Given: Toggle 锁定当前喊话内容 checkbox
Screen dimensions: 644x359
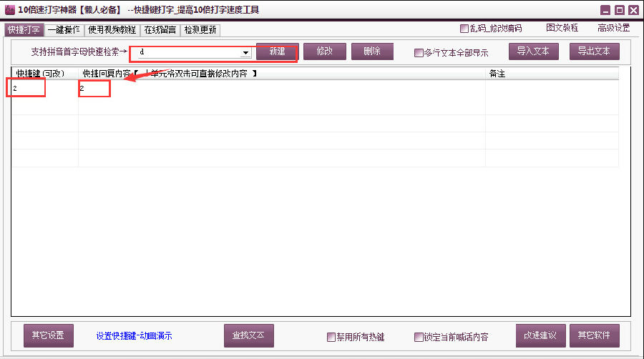Looking at the screenshot, I should [419, 338].
